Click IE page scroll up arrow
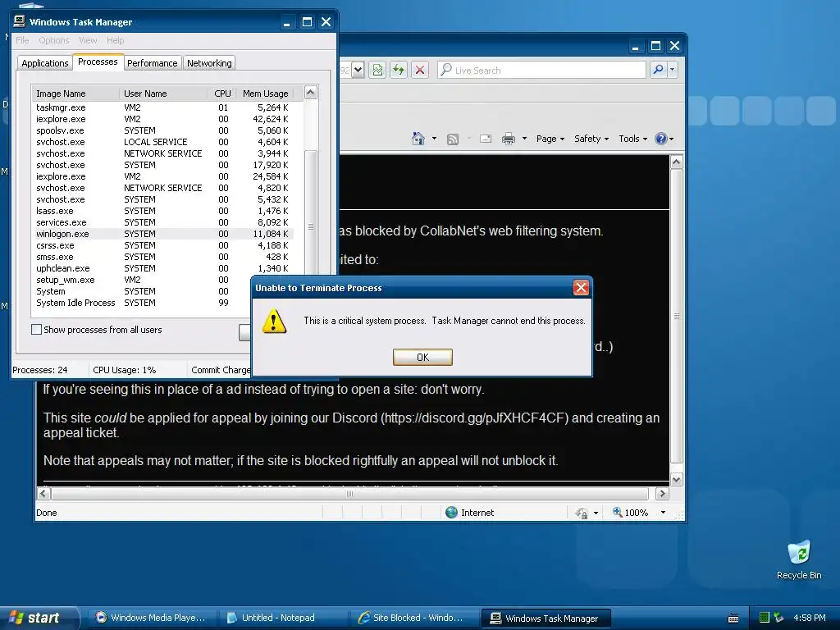 (677, 162)
